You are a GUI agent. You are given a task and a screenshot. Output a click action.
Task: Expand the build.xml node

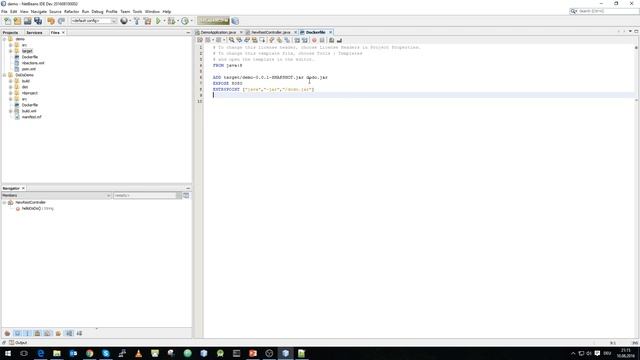11,111
